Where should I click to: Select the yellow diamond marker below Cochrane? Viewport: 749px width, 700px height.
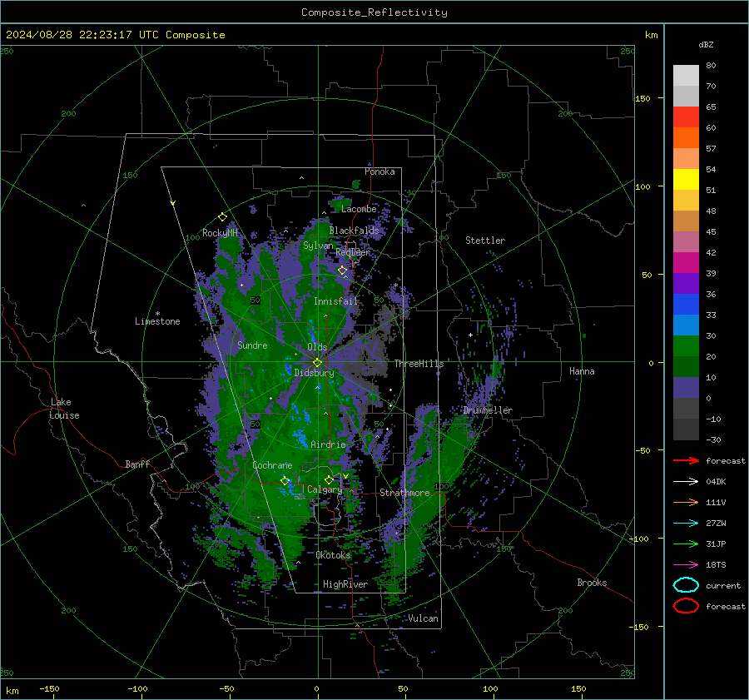tap(285, 480)
